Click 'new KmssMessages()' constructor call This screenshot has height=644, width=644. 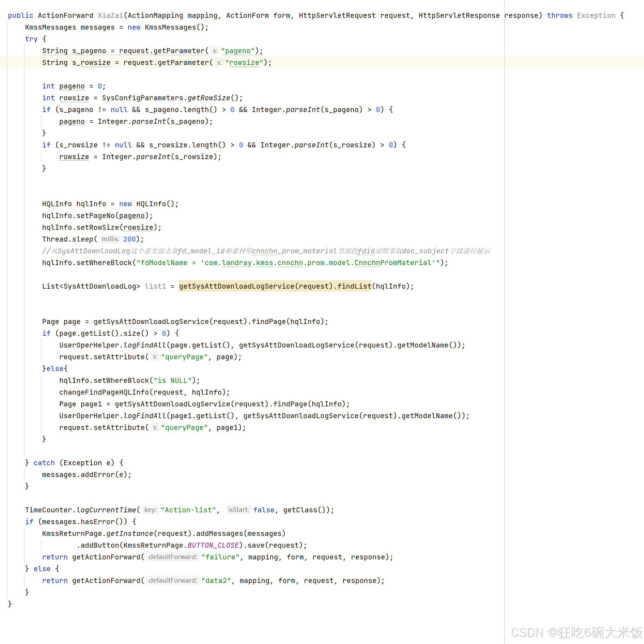pyautogui.click(x=166, y=27)
